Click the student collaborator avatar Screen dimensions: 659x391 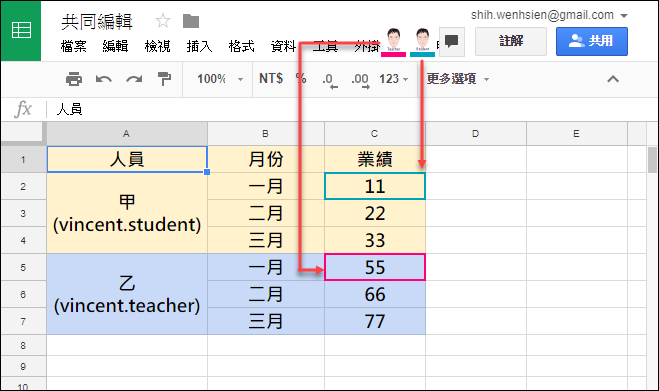click(422, 41)
